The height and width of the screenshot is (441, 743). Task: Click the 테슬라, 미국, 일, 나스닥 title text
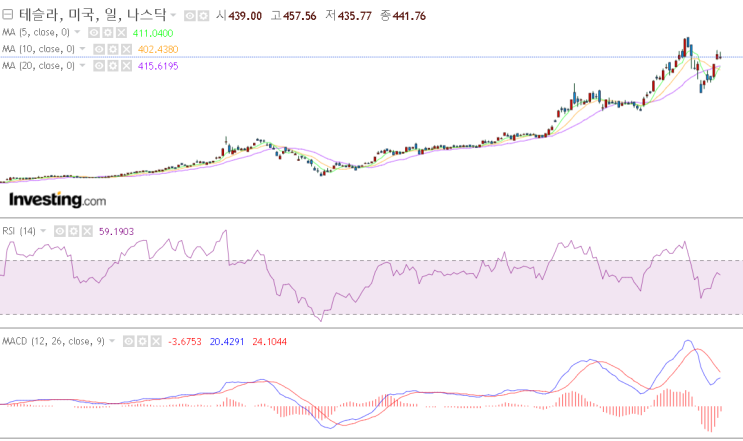(x=92, y=15)
